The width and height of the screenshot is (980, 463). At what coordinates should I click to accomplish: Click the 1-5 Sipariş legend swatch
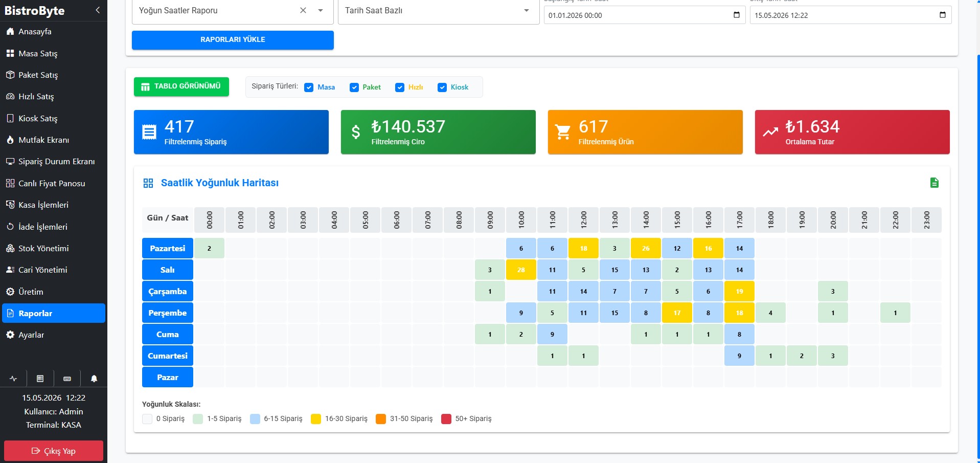click(x=198, y=418)
